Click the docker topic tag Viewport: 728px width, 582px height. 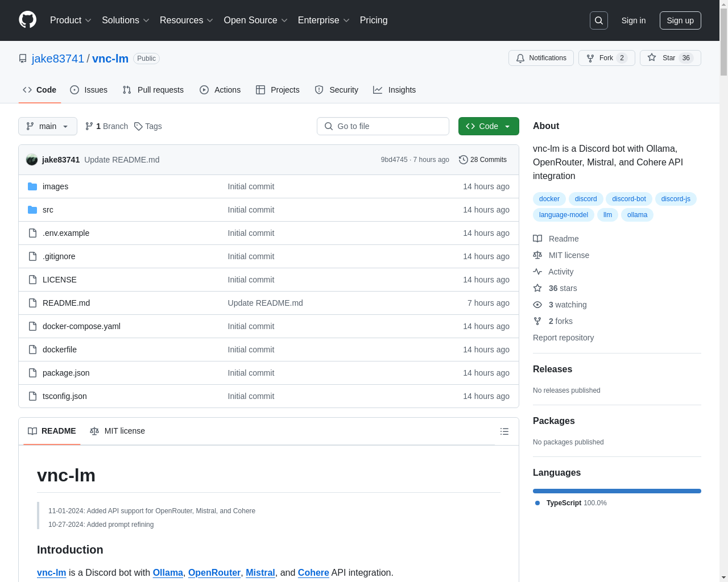(x=549, y=199)
